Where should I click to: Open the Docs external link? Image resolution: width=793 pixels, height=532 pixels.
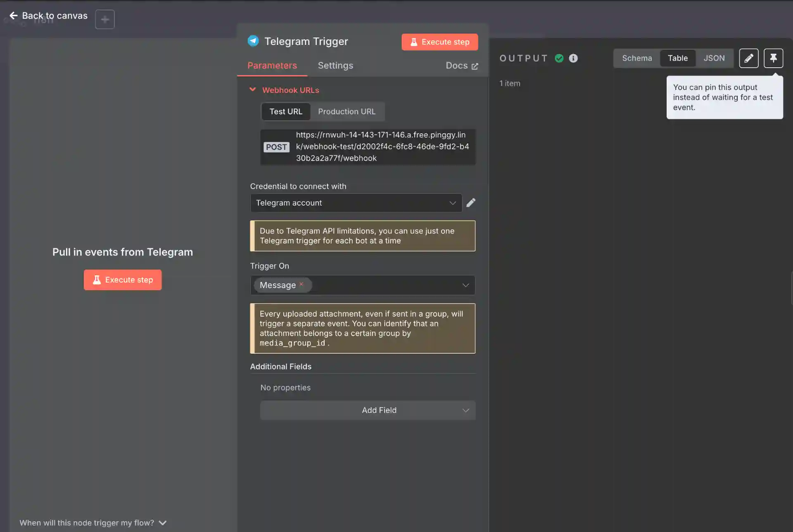[462, 66]
